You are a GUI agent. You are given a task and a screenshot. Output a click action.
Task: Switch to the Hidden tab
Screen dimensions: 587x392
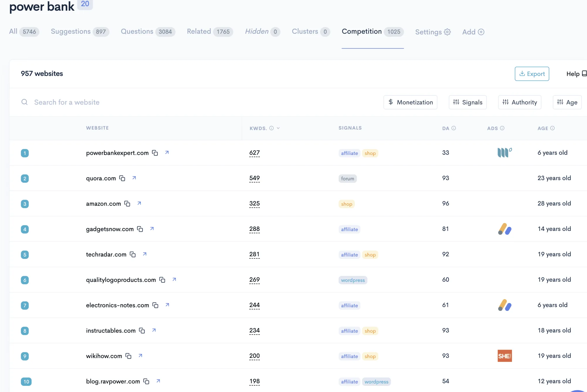263,32
